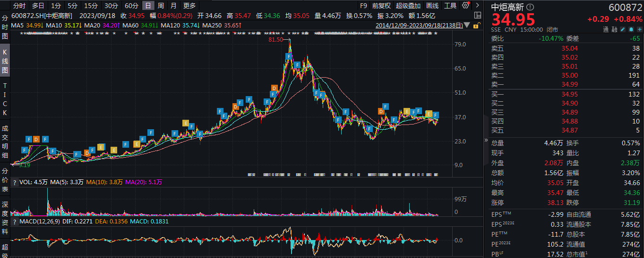Add stock with the plus icon
644x258 pixels.
pyautogui.click(x=639, y=29)
